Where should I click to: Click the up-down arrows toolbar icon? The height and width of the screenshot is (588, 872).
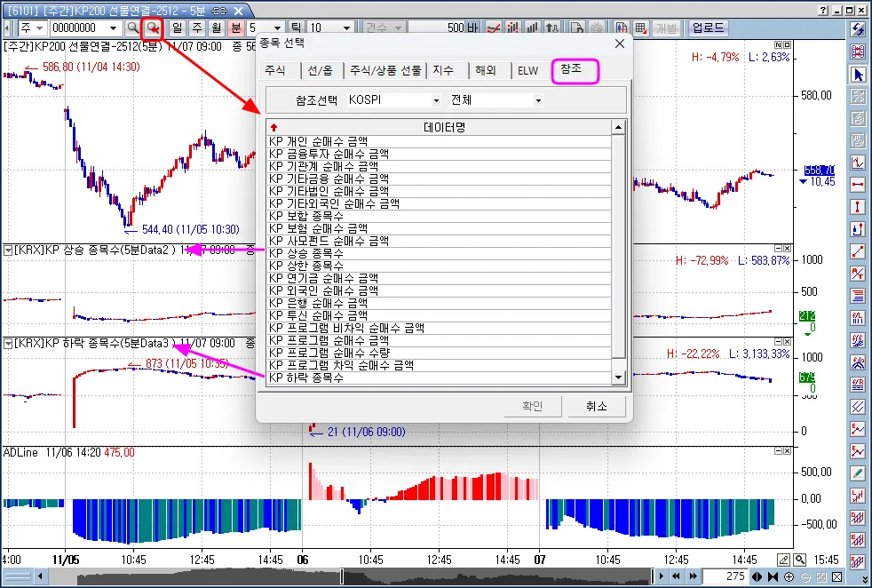click(x=551, y=28)
